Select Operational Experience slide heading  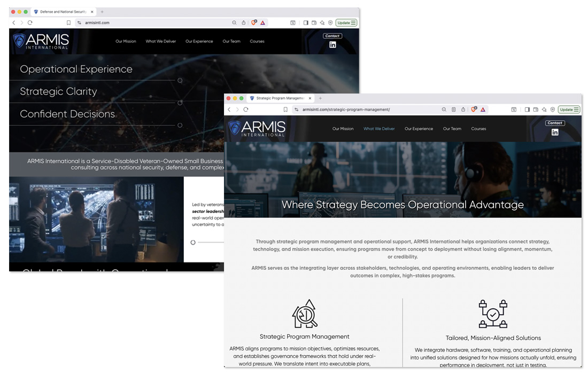(76, 69)
